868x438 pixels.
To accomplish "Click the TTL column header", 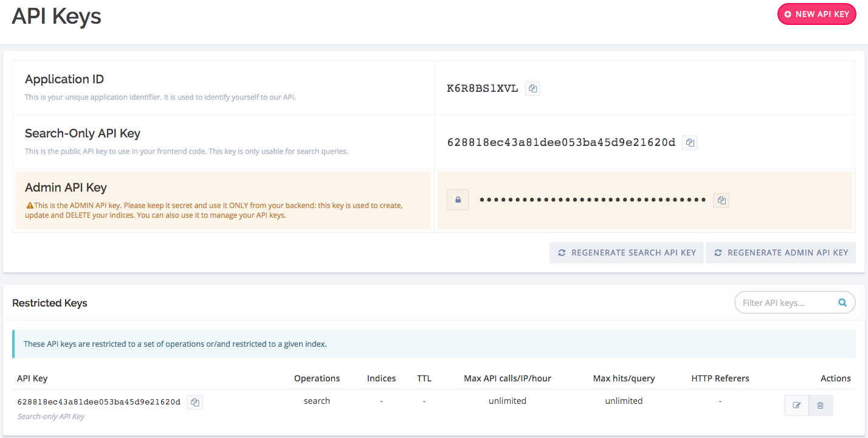I will [424, 378].
